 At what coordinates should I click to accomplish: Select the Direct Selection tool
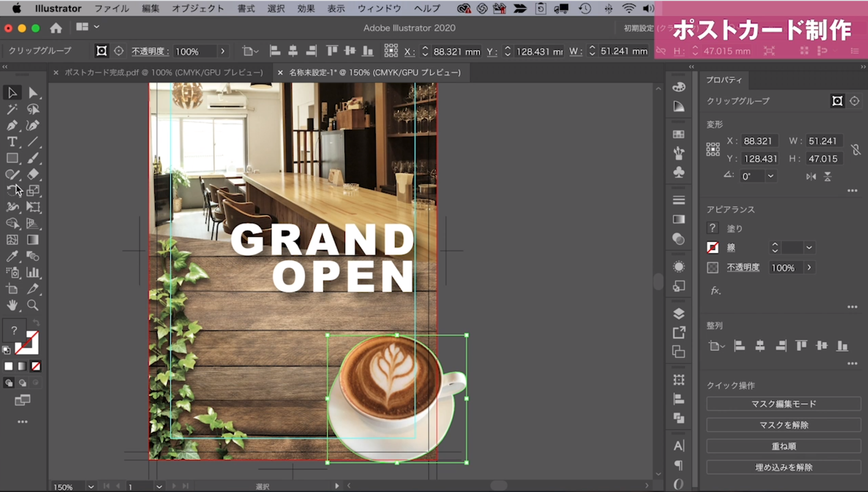coord(33,92)
